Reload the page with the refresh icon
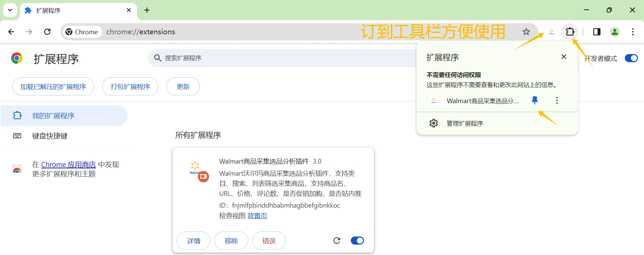Screen dimensions: 644x255 [47, 32]
